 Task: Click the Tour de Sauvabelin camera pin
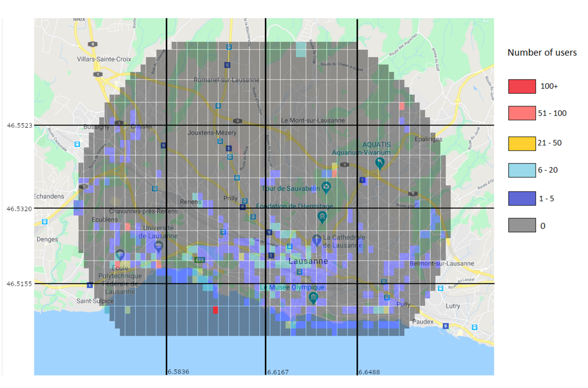[326, 187]
